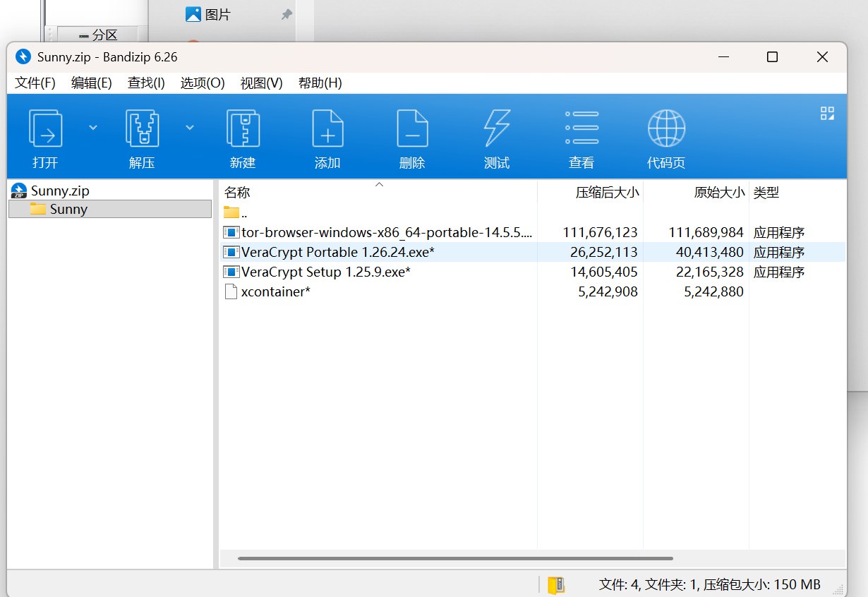
Task: Toggle the view-mode grid icon in toolbar
Action: pos(827,114)
